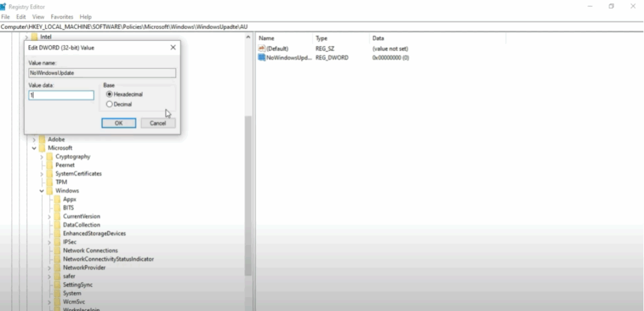Image resolution: width=644 pixels, height=311 pixels.
Task: Select the Decimal base option
Action: [109, 104]
